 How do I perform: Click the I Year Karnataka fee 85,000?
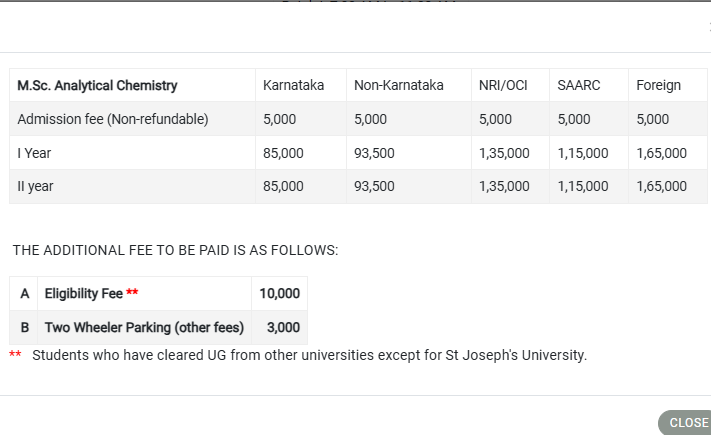(x=283, y=153)
